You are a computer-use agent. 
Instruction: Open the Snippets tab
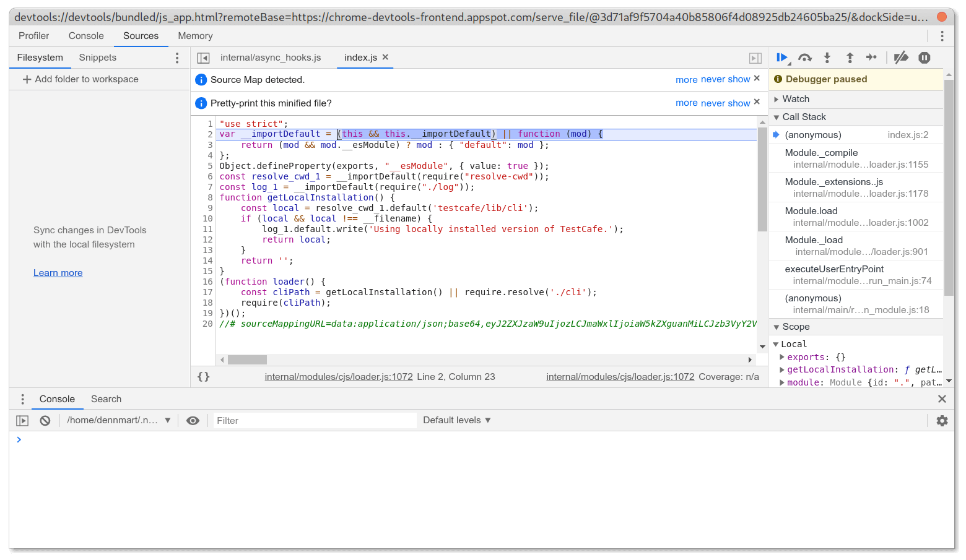[x=97, y=58]
